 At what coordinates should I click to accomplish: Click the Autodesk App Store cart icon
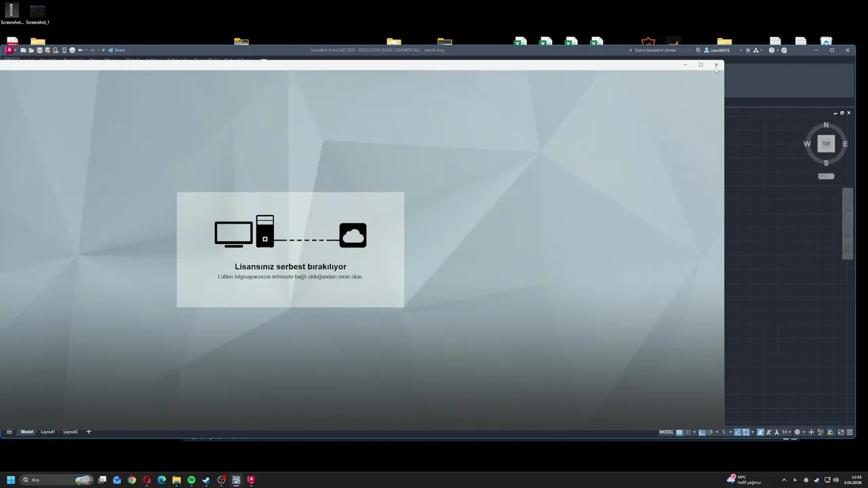(x=748, y=50)
